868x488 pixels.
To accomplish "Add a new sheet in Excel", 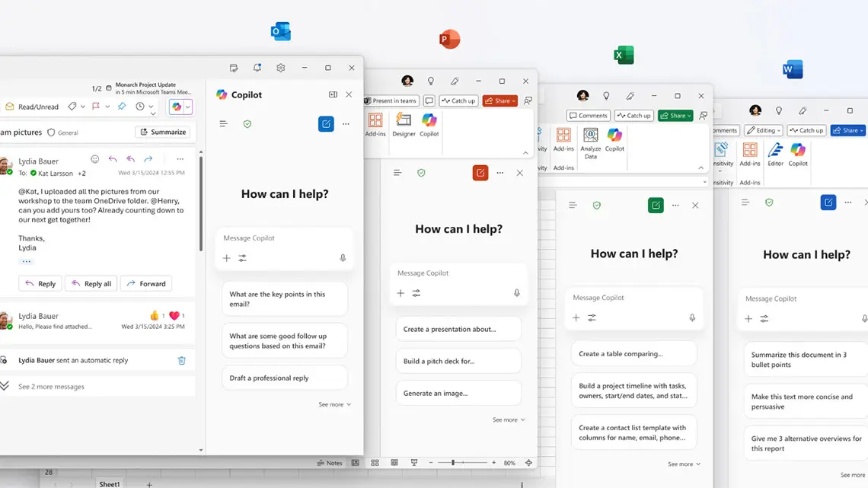I will pyautogui.click(x=149, y=485).
